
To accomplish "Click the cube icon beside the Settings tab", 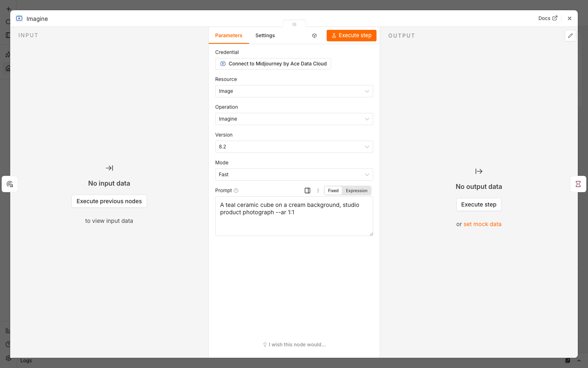I will click(x=314, y=36).
